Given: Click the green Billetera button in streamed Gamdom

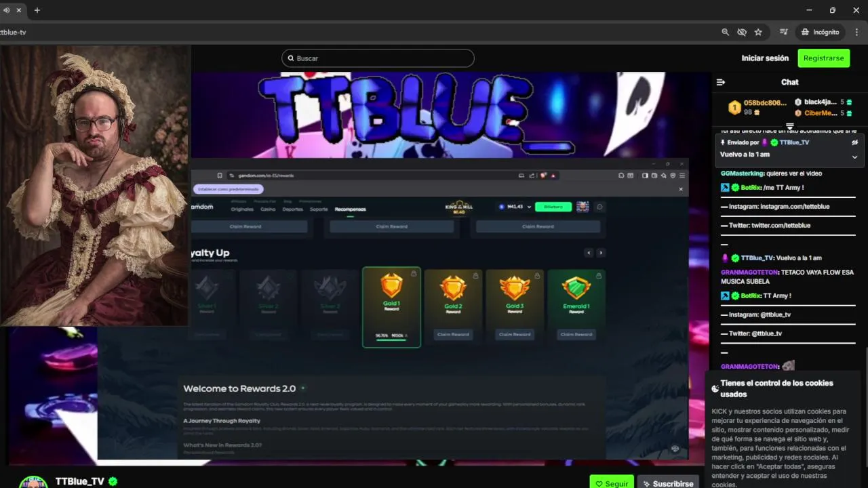Looking at the screenshot, I should click(553, 207).
